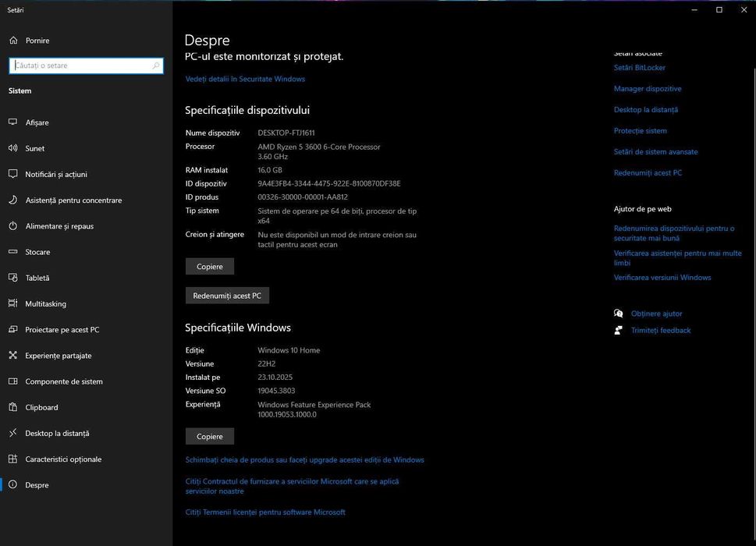Click the Afișare display icon
Viewport: 756px width, 546px height.
click(x=13, y=122)
